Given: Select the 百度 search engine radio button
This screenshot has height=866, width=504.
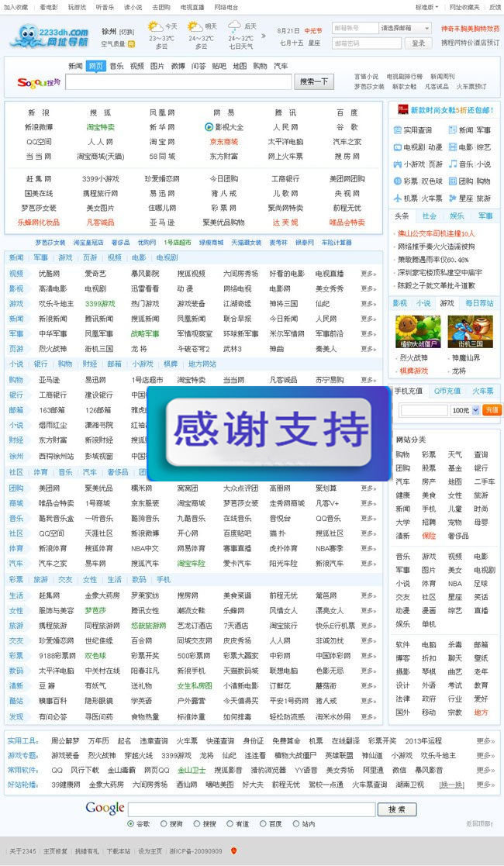Looking at the screenshot, I should pyautogui.click(x=263, y=823).
